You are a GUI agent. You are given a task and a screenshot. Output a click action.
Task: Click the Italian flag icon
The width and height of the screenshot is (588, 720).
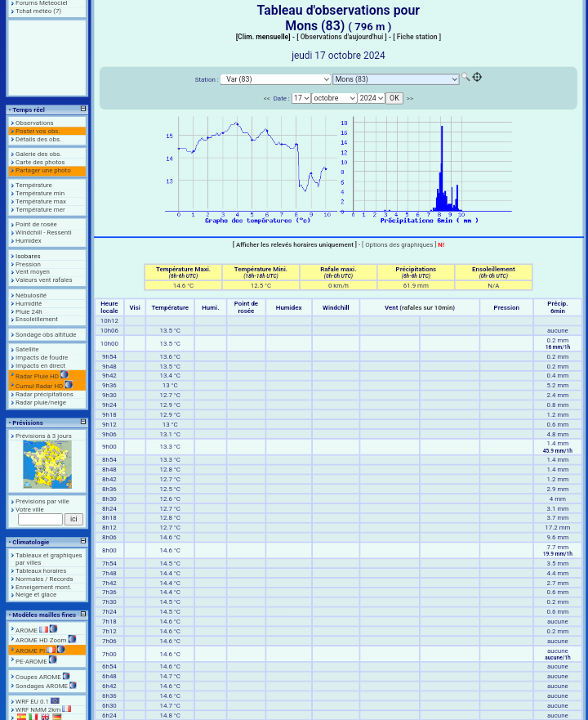coord(33,717)
